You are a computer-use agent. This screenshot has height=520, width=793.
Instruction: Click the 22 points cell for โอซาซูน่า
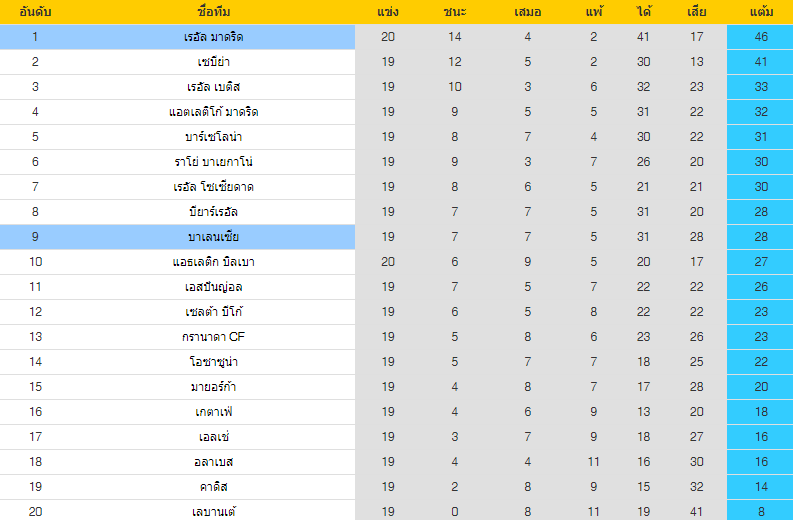point(761,362)
